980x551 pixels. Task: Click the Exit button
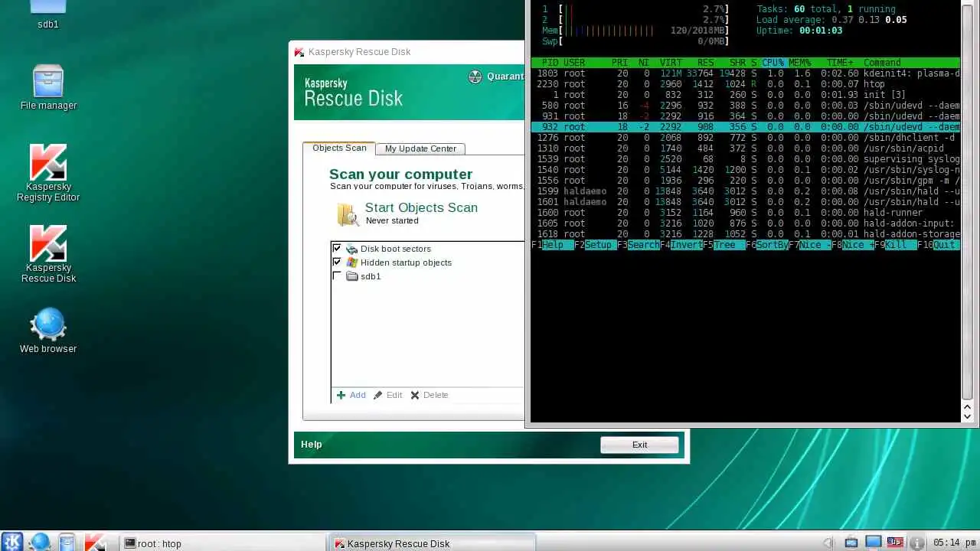[x=639, y=445]
